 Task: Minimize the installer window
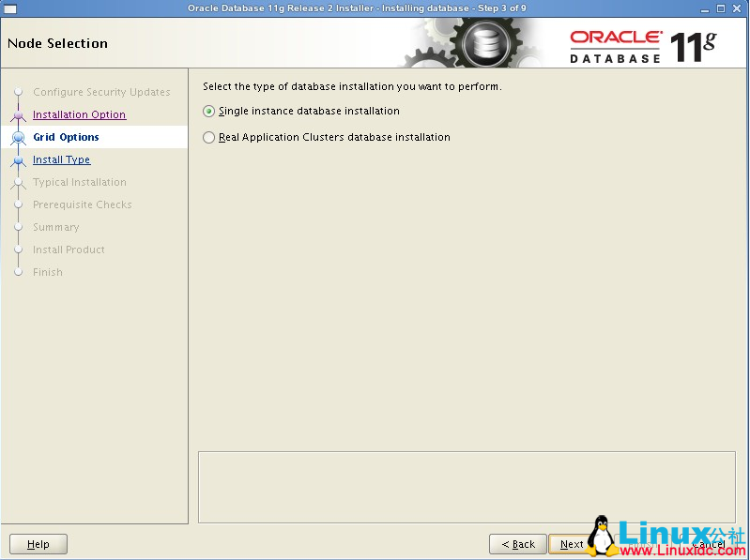tap(704, 8)
